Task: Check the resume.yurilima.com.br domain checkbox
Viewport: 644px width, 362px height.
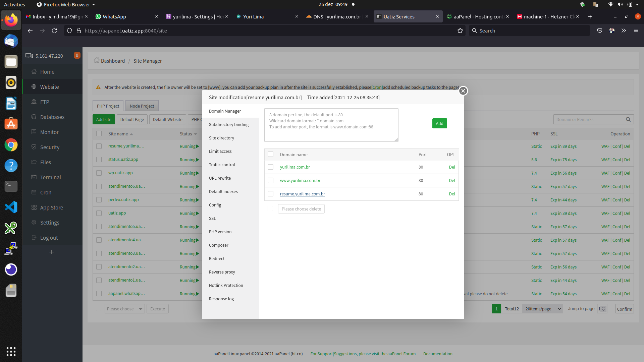Action: coord(271,194)
